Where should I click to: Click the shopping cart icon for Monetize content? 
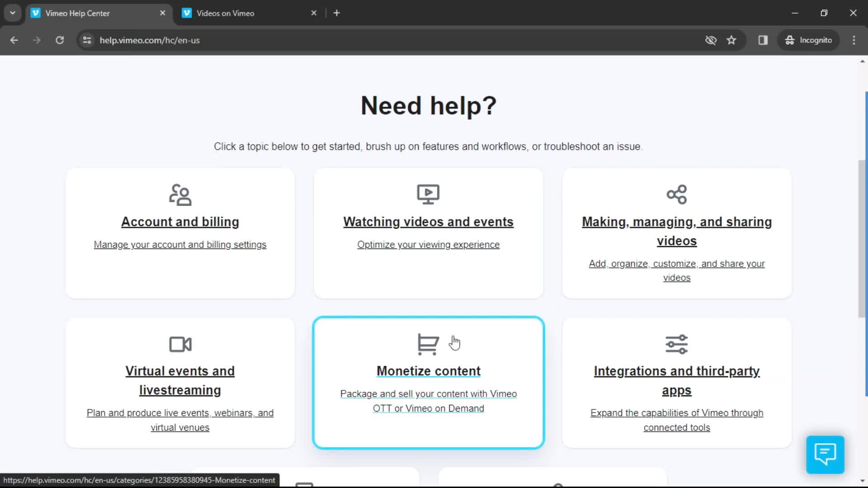[428, 344]
